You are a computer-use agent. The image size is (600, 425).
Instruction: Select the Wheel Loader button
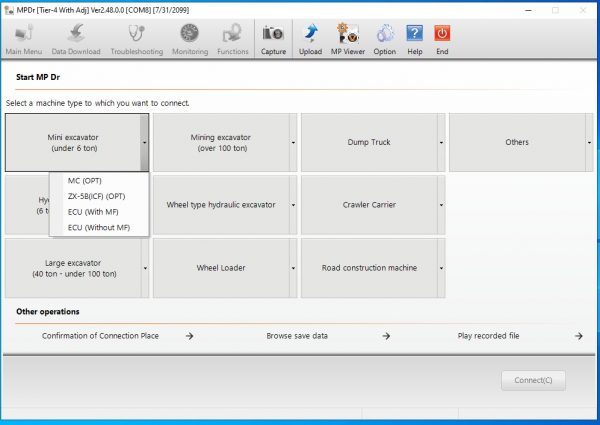click(x=221, y=268)
